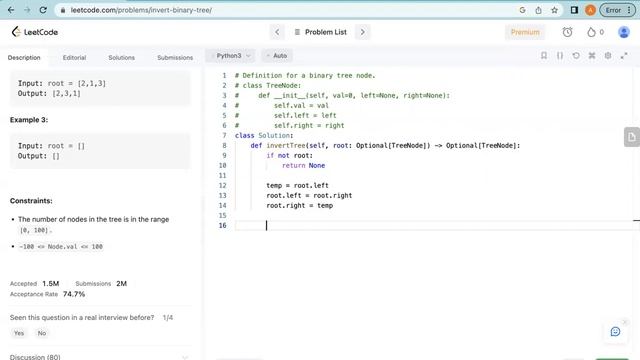This screenshot has width=640, height=360.
Task: Click line number 11 in gutter
Action: [222, 176]
